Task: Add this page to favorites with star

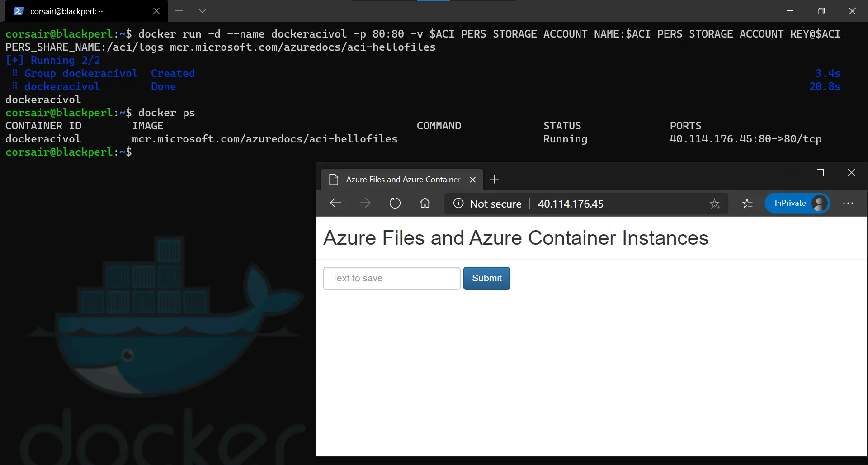Action: [714, 204]
